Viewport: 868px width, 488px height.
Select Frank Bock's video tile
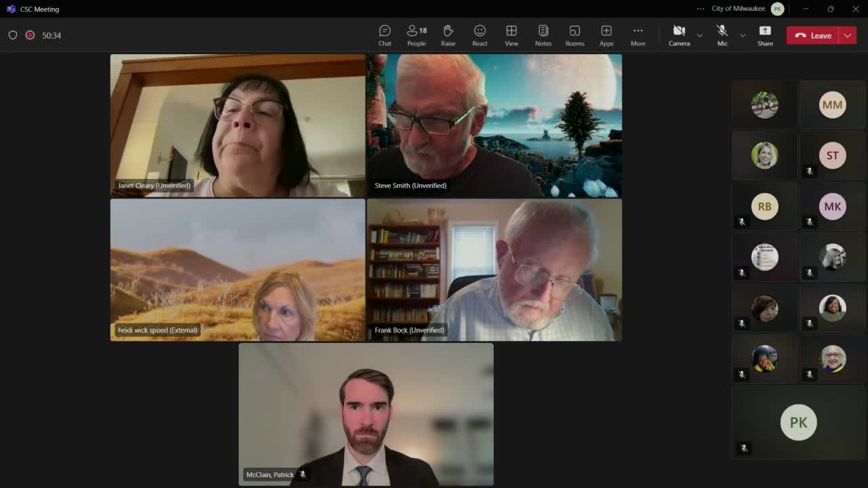click(x=494, y=270)
